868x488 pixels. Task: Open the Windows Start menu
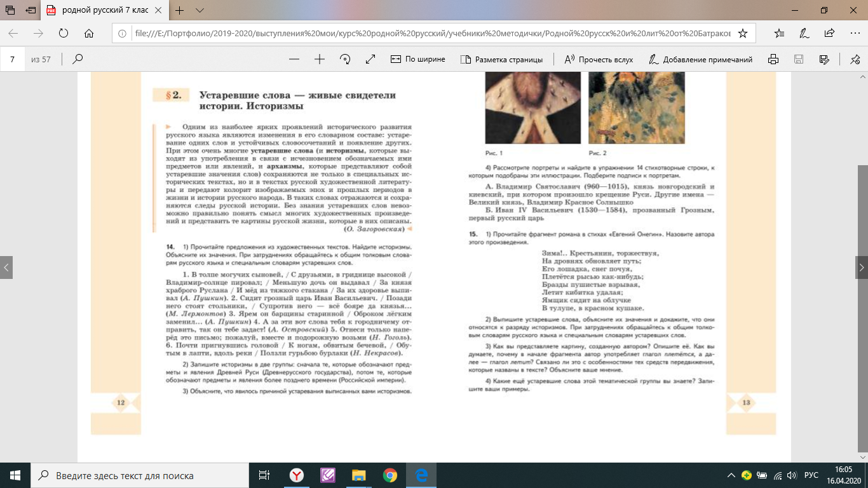coord(15,475)
